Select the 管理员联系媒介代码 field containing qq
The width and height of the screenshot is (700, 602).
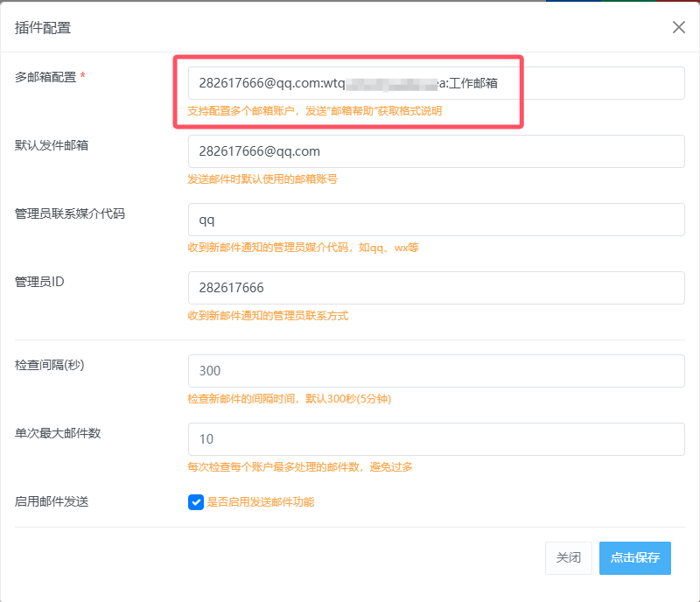(436, 220)
